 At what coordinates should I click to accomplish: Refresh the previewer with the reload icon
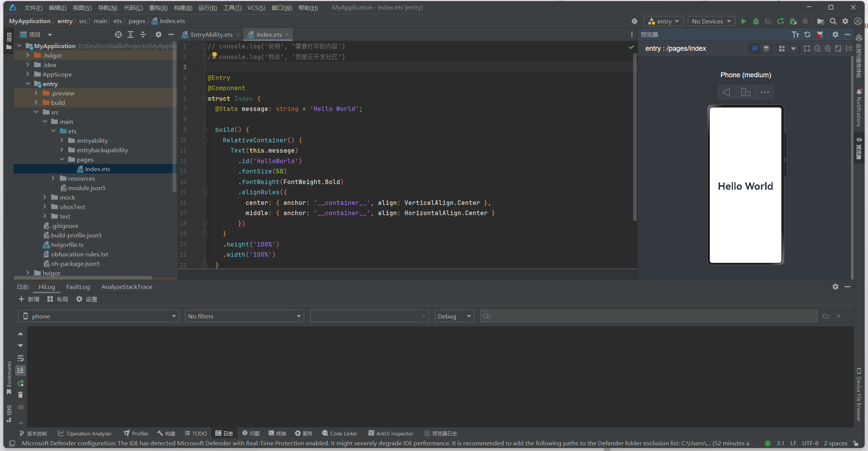807,34
